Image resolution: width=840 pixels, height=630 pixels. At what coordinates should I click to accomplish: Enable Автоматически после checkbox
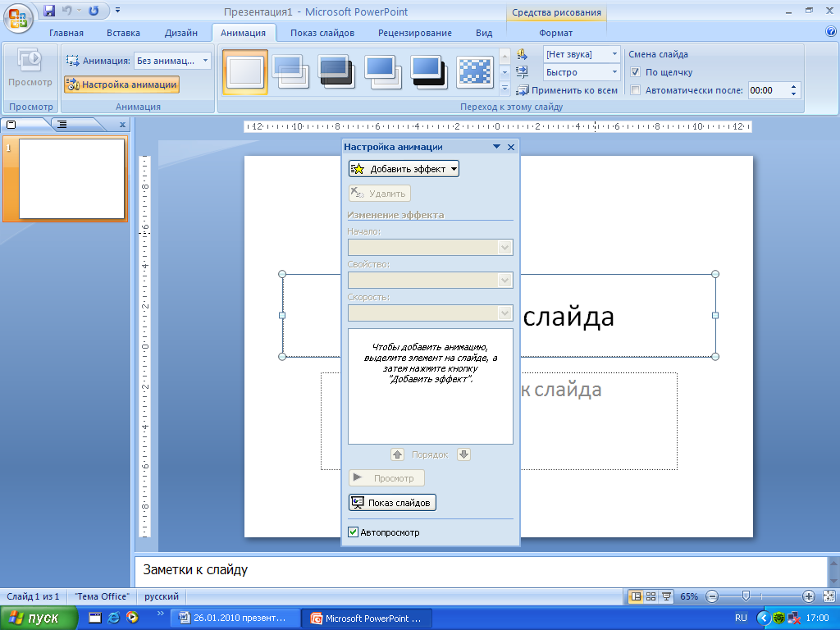coord(636,90)
